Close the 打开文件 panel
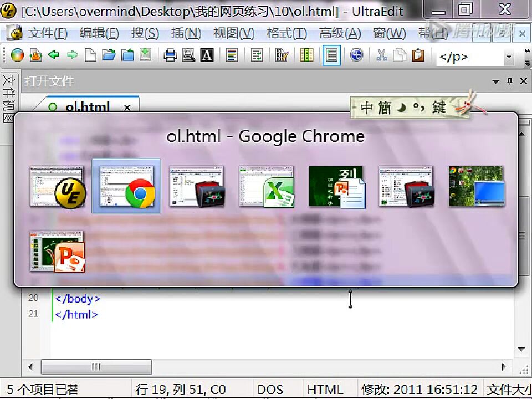The height and width of the screenshot is (399, 532). point(524,81)
